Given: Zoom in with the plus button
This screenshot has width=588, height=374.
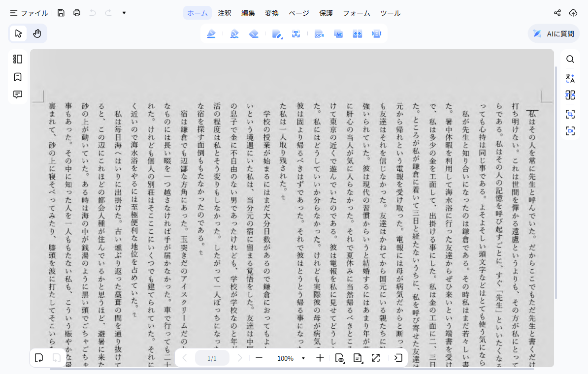Looking at the screenshot, I should (x=320, y=358).
